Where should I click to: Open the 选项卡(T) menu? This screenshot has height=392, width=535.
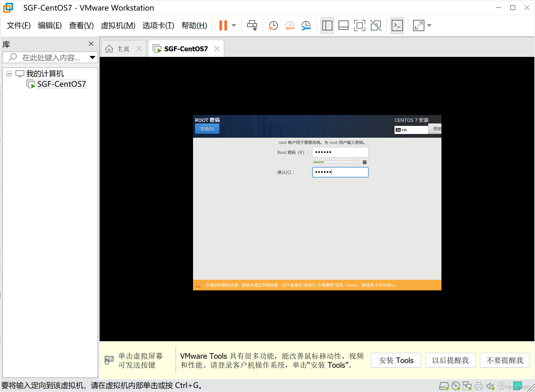pos(158,25)
